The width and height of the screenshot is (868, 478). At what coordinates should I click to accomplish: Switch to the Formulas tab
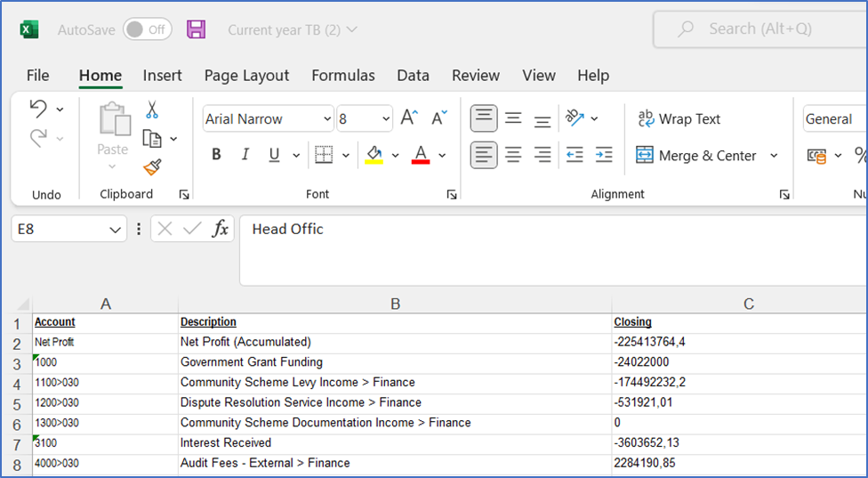342,76
